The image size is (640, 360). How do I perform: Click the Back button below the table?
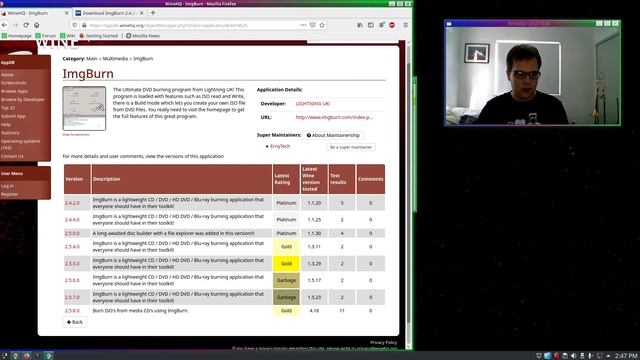pyautogui.click(x=75, y=322)
